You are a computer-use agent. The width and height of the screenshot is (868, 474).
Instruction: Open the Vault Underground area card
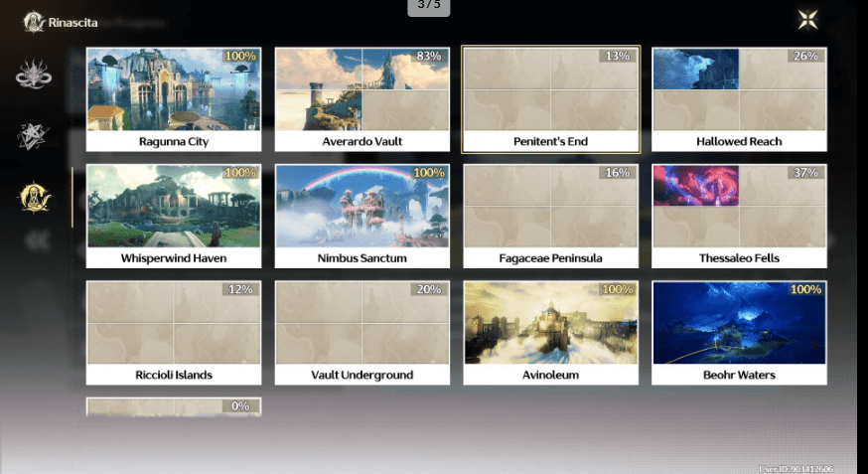click(362, 333)
